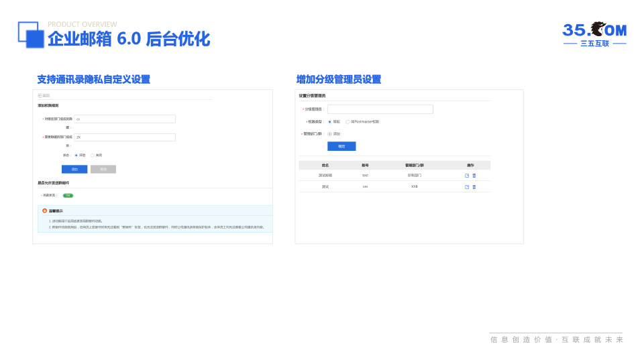Delete the ces account row
The width and height of the screenshot is (644, 362).
pyautogui.click(x=474, y=187)
